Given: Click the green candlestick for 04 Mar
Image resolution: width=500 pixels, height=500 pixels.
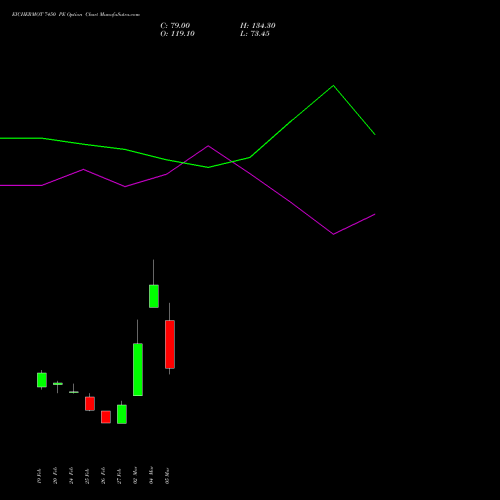Looking at the screenshot, I should (154, 296).
